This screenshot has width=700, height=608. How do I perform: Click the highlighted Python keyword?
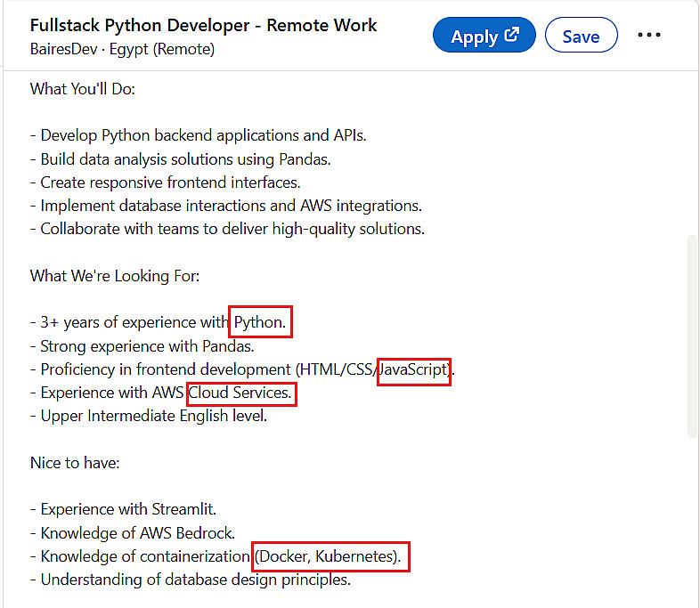coord(260,322)
